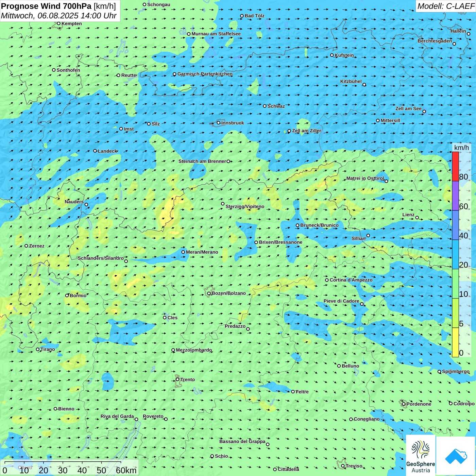This screenshot has width=476, height=476.
Task: Click the Nauders location dot
Action: pyautogui.click(x=86, y=204)
